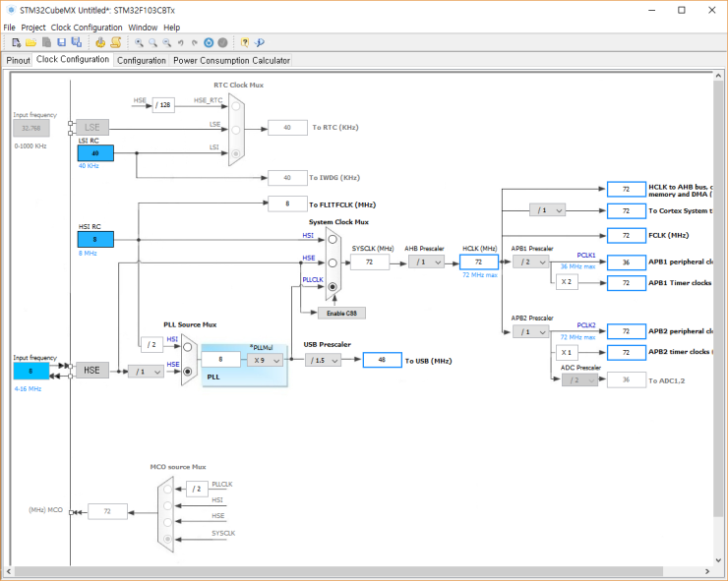728x581 pixels.
Task: Switch to the Pinout tab
Action: [x=18, y=60]
